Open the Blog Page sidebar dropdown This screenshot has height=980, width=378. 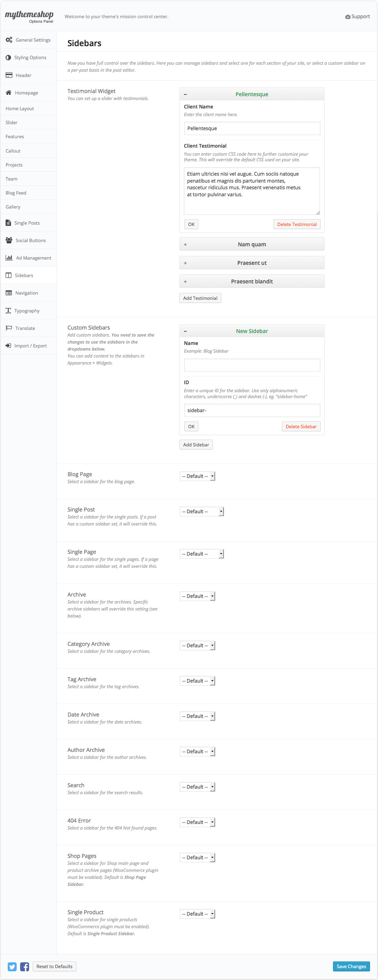click(197, 476)
